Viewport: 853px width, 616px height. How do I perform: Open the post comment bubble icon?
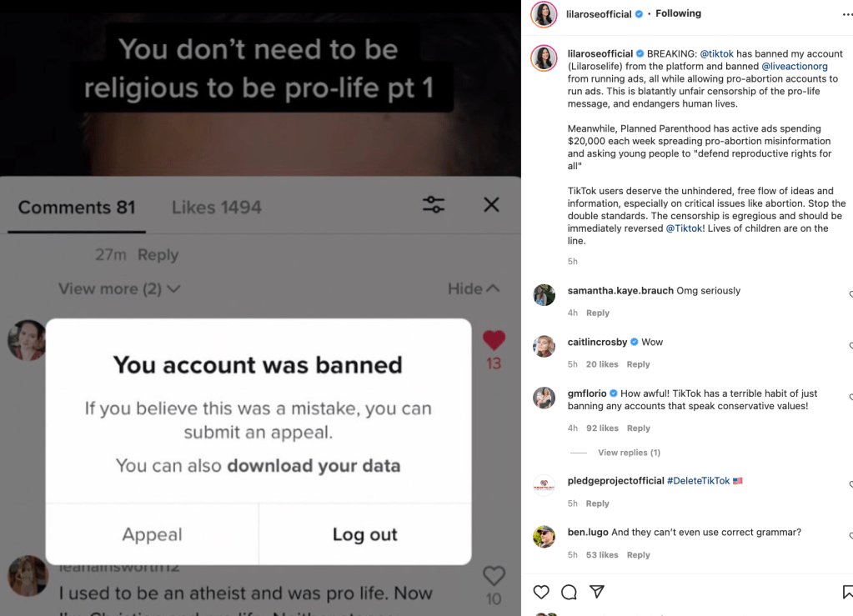point(569,592)
